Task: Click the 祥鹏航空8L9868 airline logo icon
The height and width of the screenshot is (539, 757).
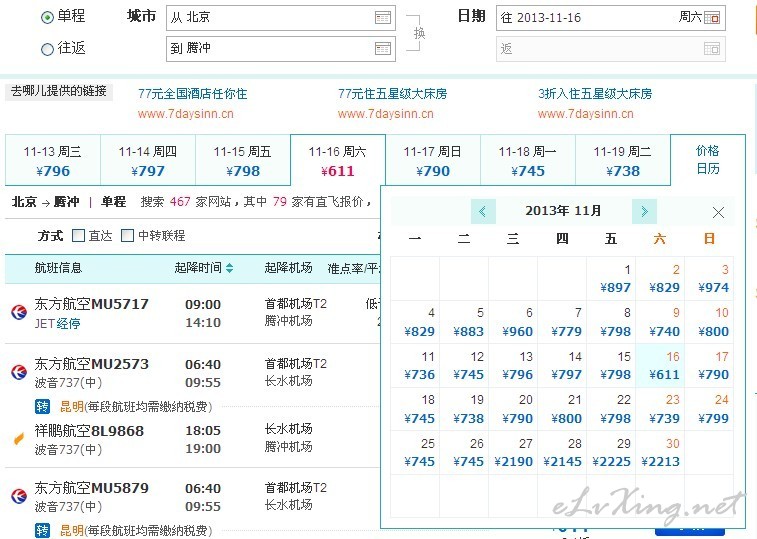Action: click(19, 439)
